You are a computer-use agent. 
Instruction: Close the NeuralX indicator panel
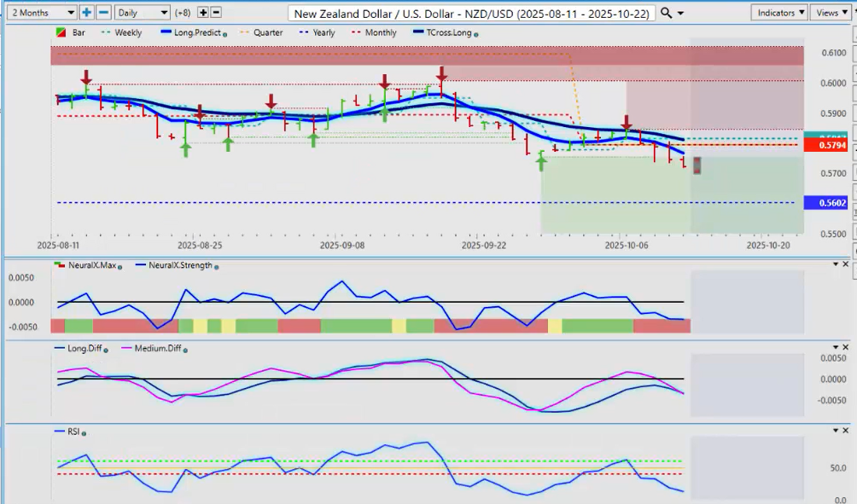(846, 264)
